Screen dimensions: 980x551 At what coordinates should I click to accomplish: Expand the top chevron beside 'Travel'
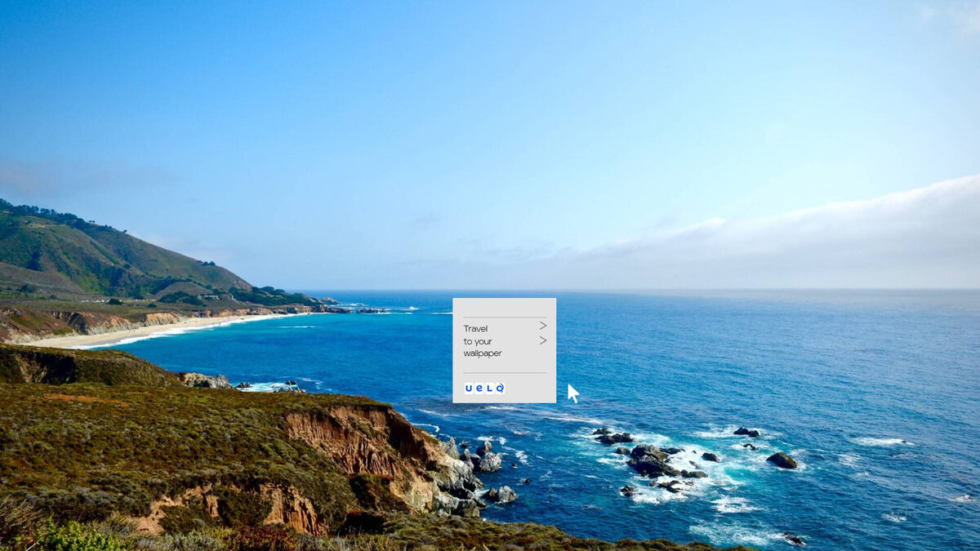[543, 326]
